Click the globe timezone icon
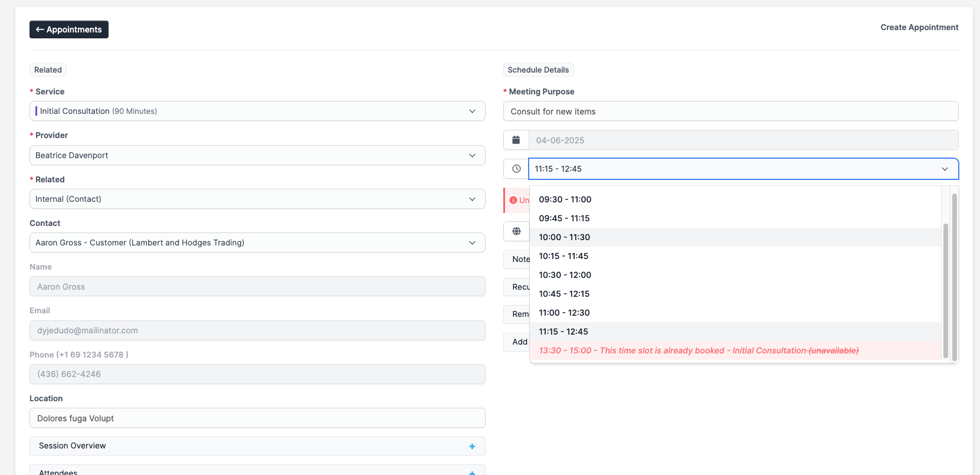980x475 pixels. [516, 231]
